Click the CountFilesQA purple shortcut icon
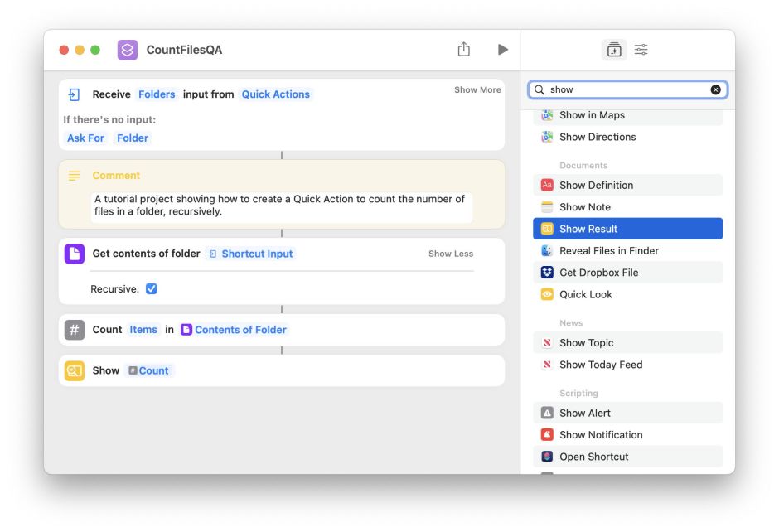Screen dimensions: 779x532 pyautogui.click(x=126, y=50)
